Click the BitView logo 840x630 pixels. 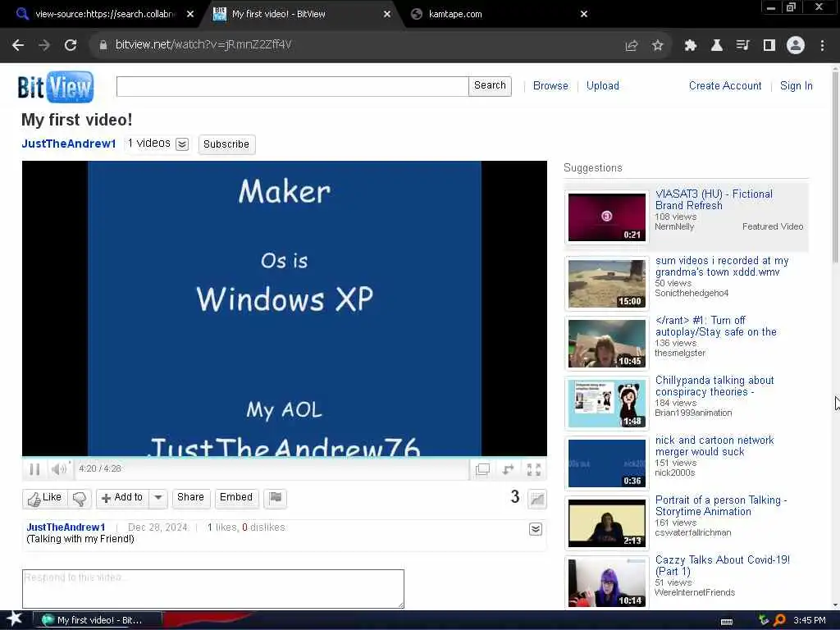coord(56,86)
